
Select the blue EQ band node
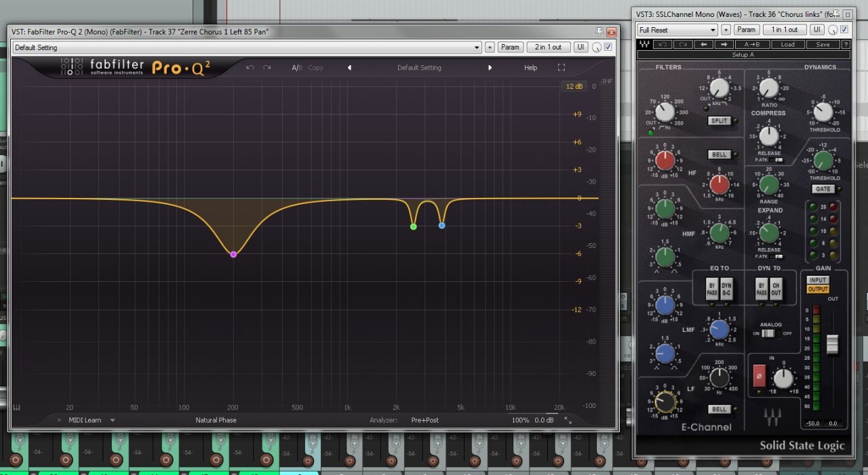(x=441, y=225)
